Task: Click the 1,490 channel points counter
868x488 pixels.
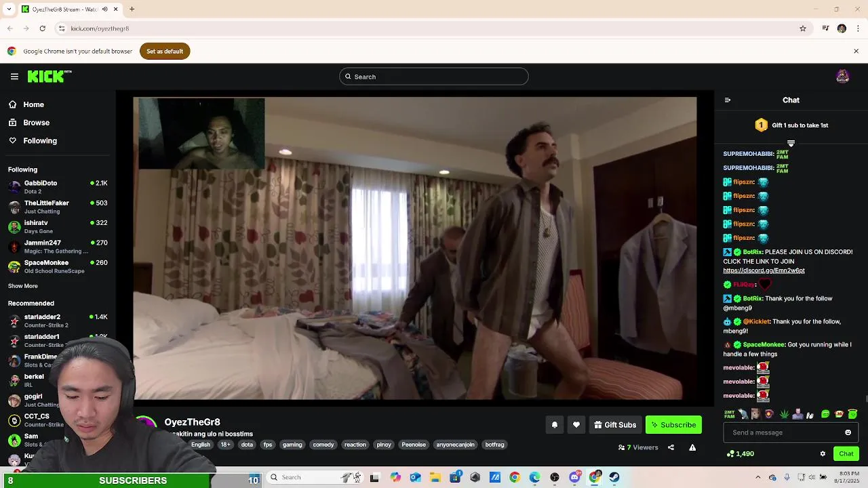Action: [740, 454]
